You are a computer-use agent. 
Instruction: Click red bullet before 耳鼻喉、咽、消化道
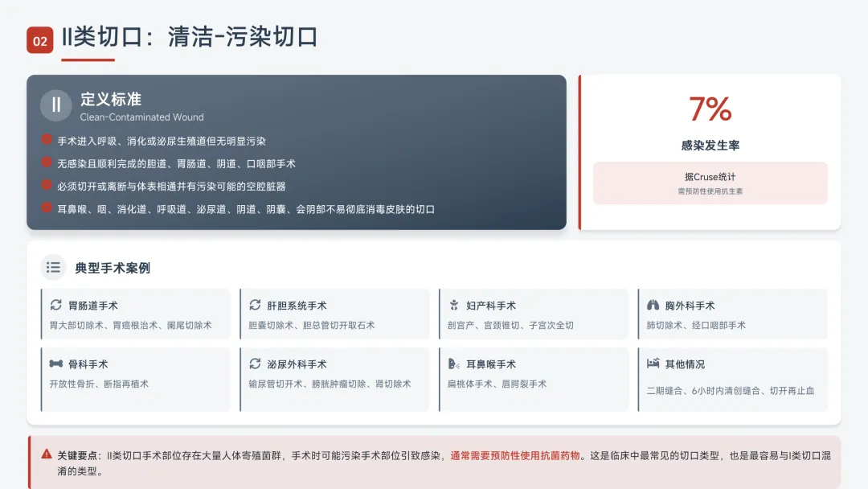coord(47,208)
